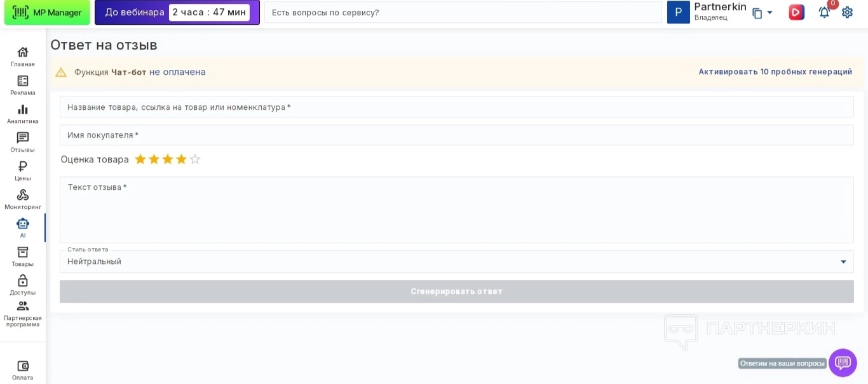This screenshot has height=384, width=868.
Task: Click the MP Manager logo
Action: pyautogui.click(x=47, y=13)
